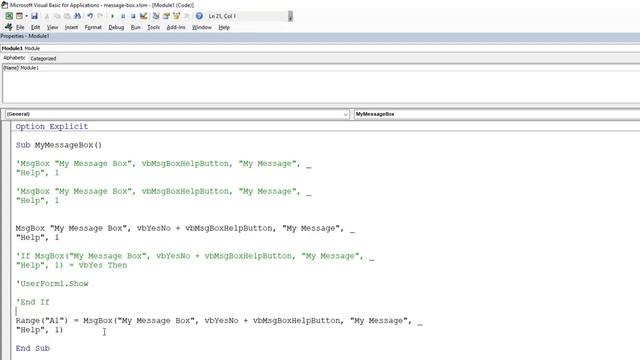Click the Option Explicit line
The width and height of the screenshot is (640, 360).
52,127
